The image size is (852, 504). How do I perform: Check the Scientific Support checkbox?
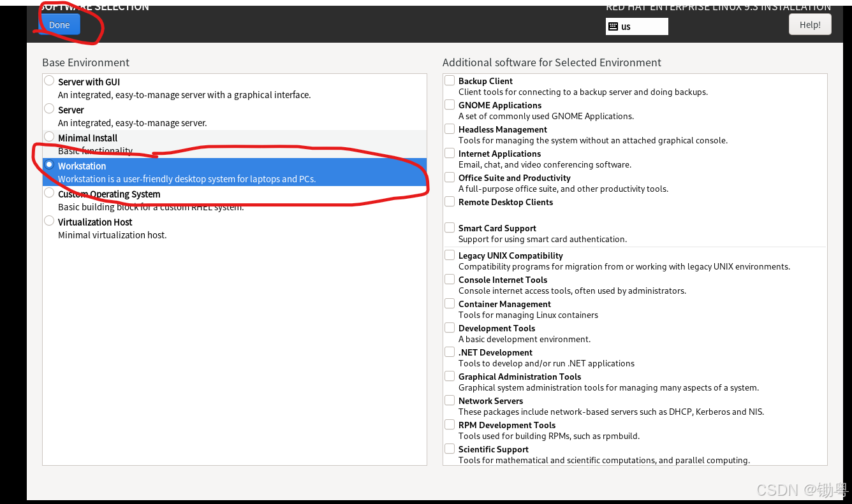(x=450, y=449)
